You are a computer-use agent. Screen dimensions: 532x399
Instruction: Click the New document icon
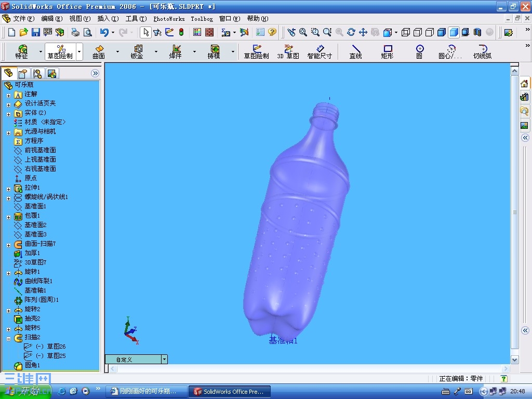pos(11,32)
